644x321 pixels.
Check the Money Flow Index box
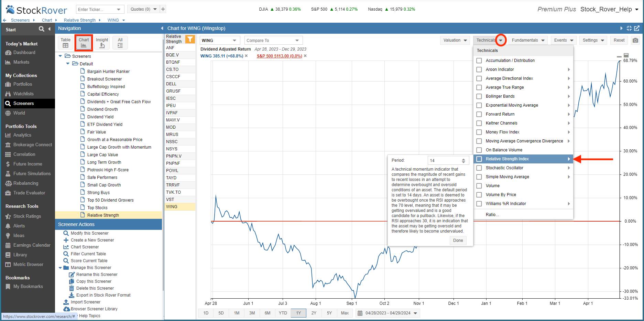(x=479, y=132)
